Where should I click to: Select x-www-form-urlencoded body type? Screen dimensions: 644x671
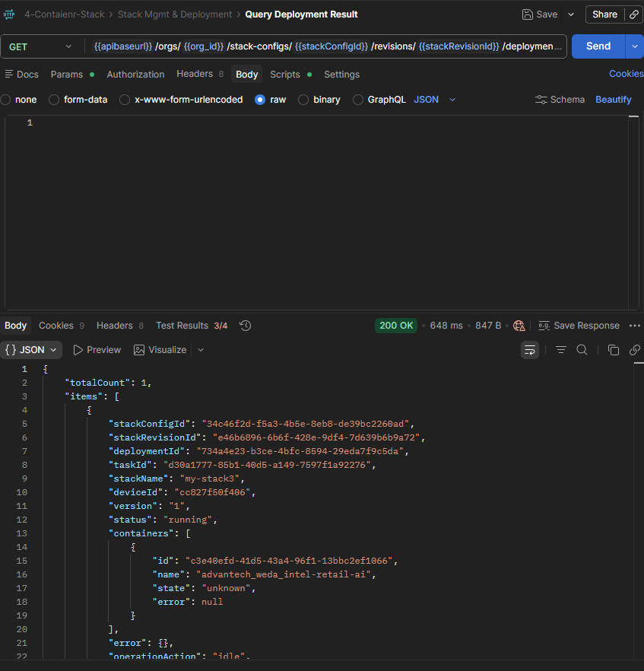[x=125, y=100]
